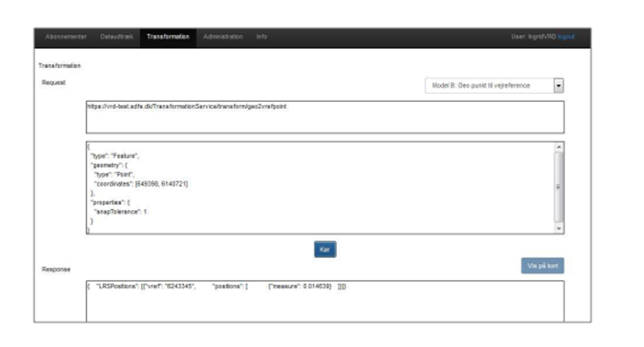Click the request scrollbar down arrow
The width and height of the screenshot is (644, 347).
pos(558,228)
